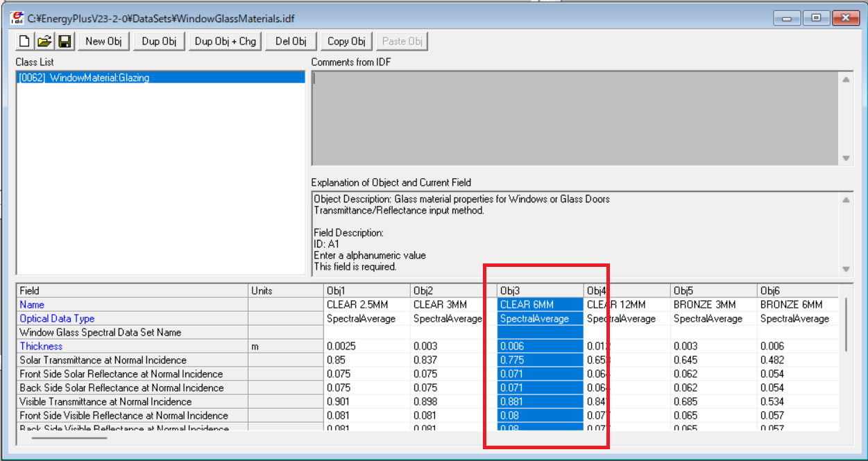
Task: Maximize the IDF Editor window
Action: (817, 19)
